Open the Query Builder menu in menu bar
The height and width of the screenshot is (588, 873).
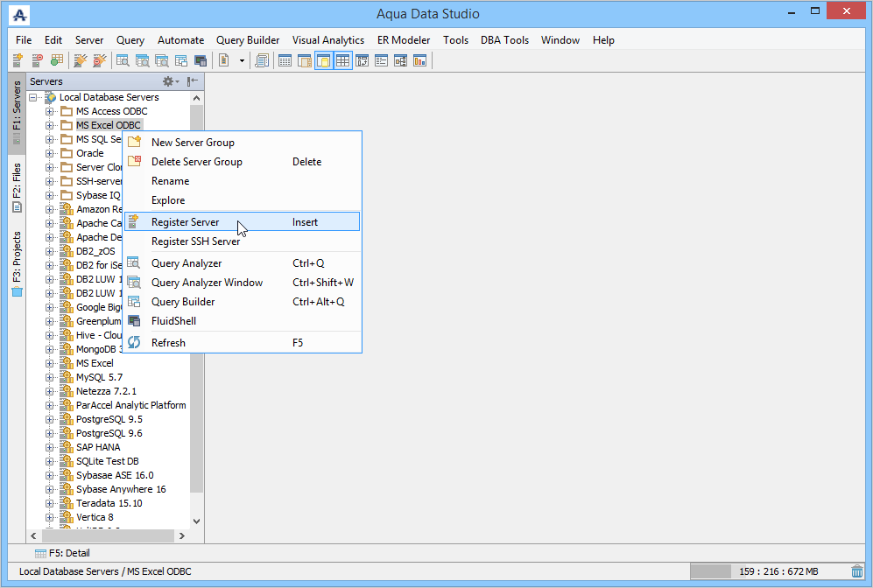(x=248, y=40)
